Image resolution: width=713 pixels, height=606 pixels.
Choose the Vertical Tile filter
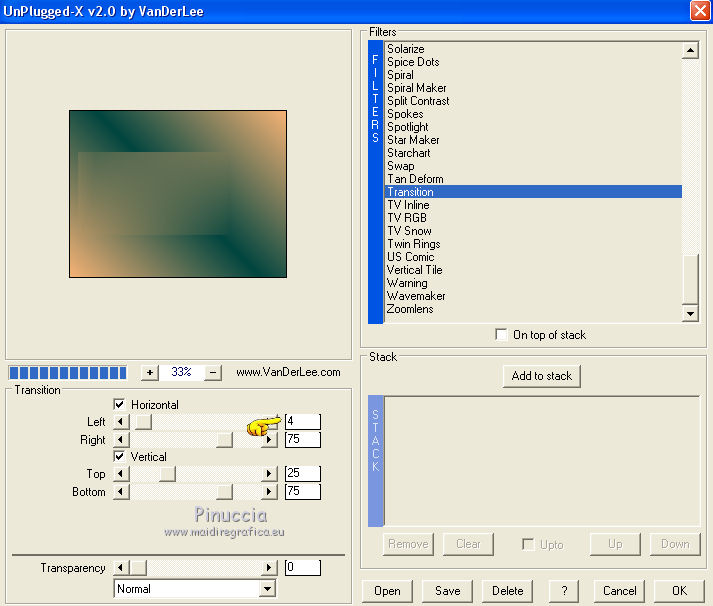[415, 270]
